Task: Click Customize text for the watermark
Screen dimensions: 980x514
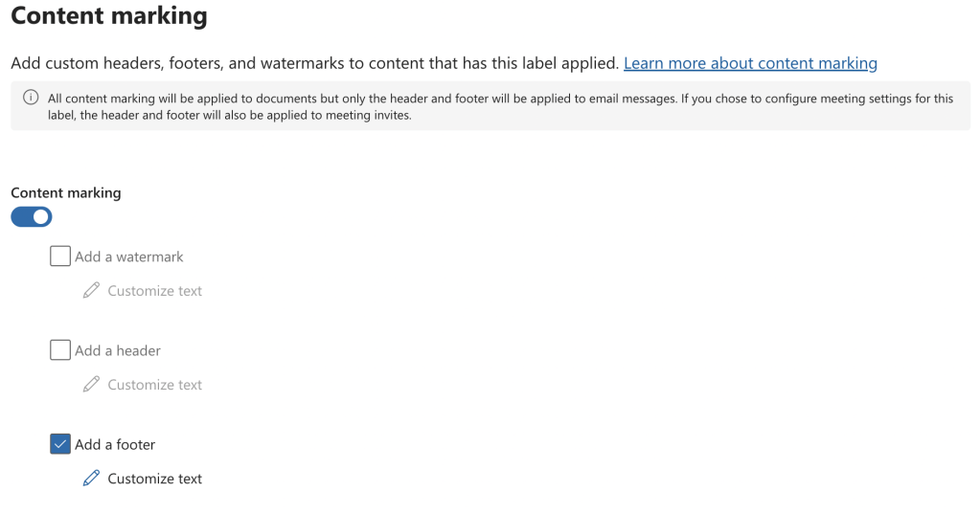Action: pos(154,291)
